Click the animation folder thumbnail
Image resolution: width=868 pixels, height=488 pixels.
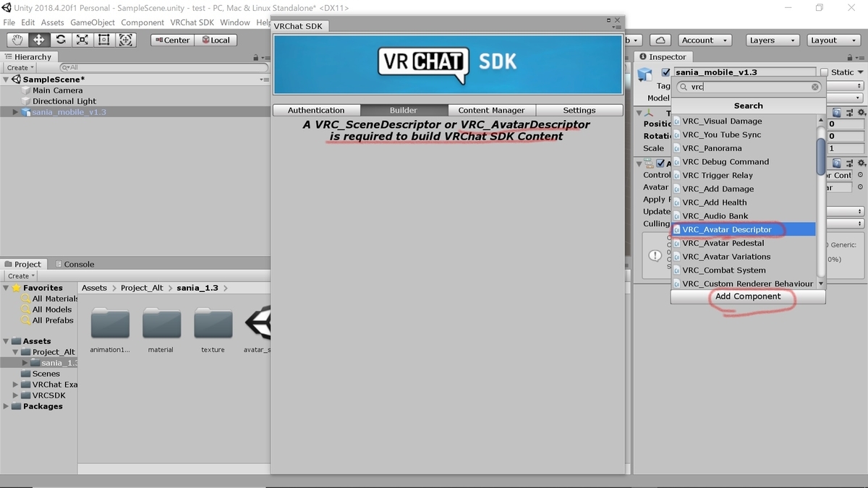point(110,325)
